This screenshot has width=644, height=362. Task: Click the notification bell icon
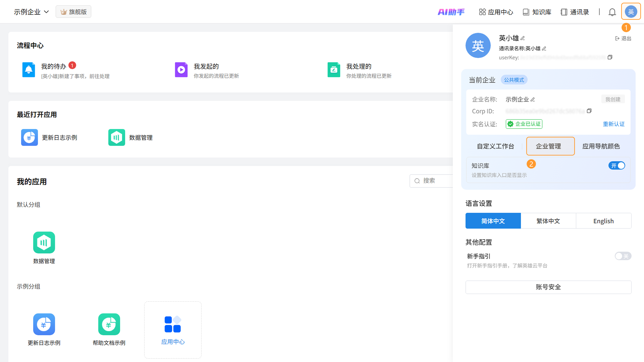point(612,12)
